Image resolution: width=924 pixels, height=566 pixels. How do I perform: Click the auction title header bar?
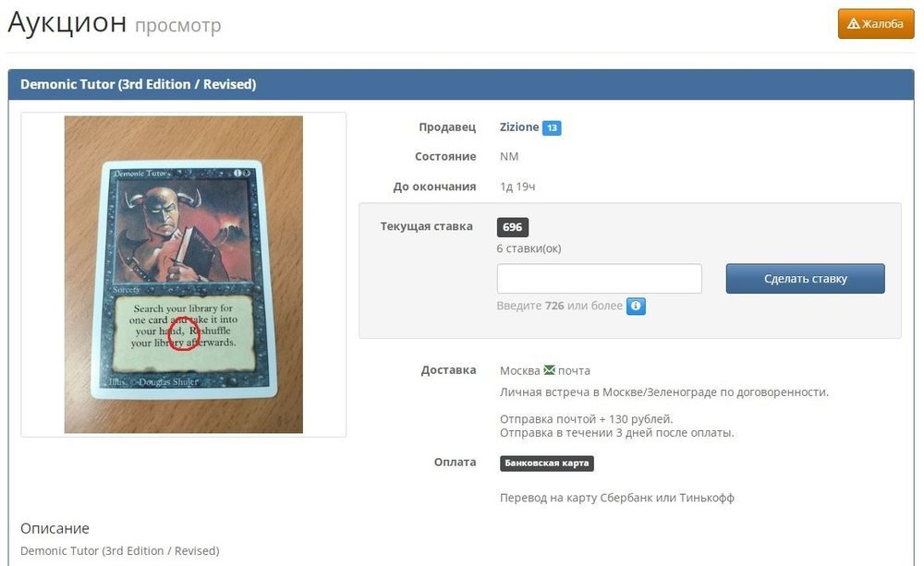tap(461, 84)
